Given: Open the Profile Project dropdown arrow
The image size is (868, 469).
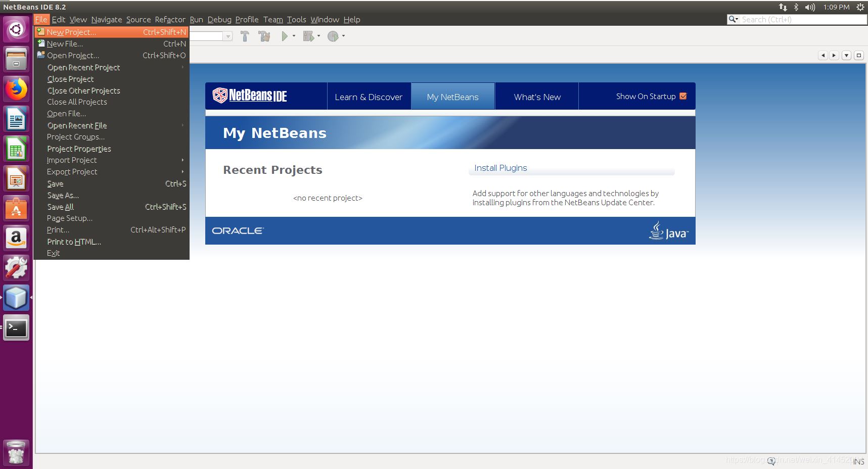Looking at the screenshot, I should pos(343,36).
